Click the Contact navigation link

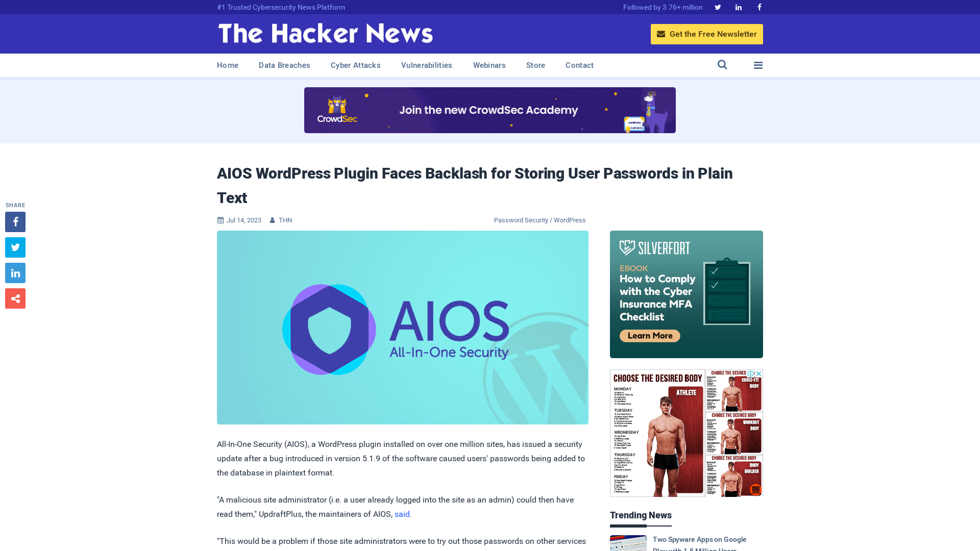pyautogui.click(x=579, y=65)
